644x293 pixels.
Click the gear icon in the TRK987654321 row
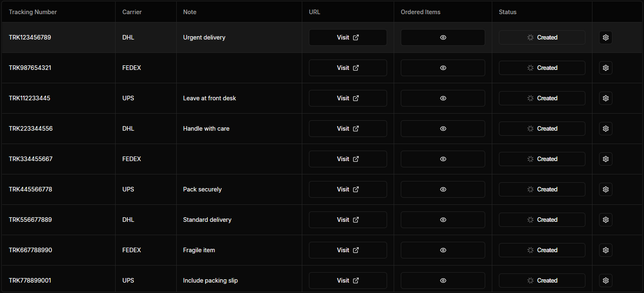(x=605, y=68)
